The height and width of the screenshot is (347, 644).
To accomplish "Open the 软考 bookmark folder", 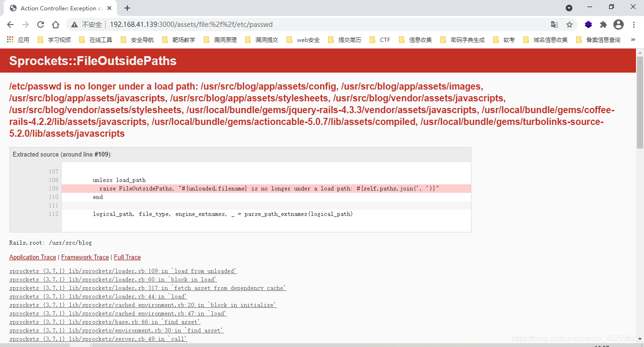I will click(x=504, y=40).
